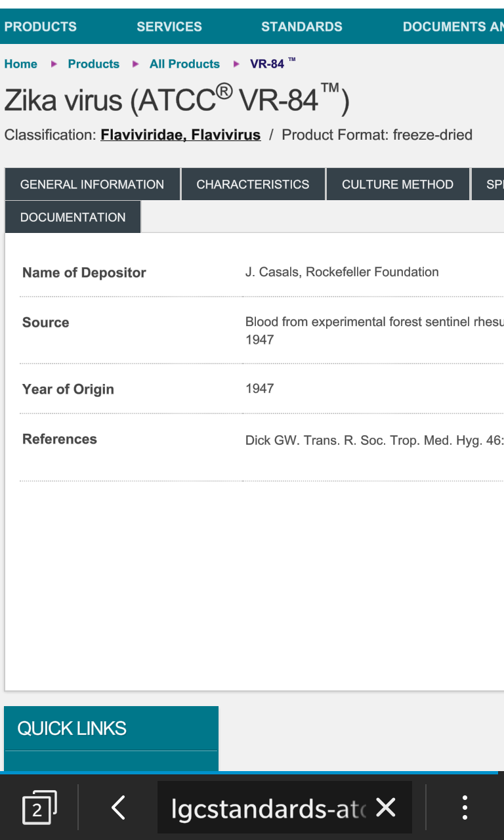Open the PRODUCTS navigation menu
504x840 pixels.
tap(40, 27)
